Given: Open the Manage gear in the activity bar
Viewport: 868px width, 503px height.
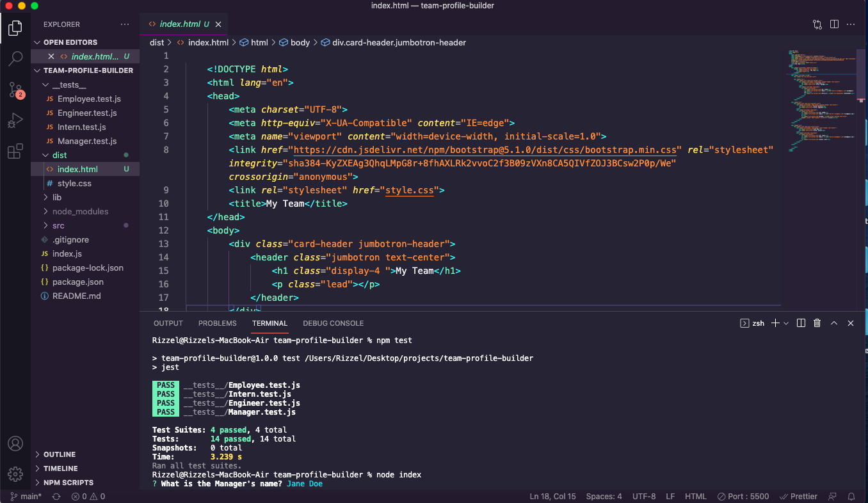Looking at the screenshot, I should click(x=15, y=474).
